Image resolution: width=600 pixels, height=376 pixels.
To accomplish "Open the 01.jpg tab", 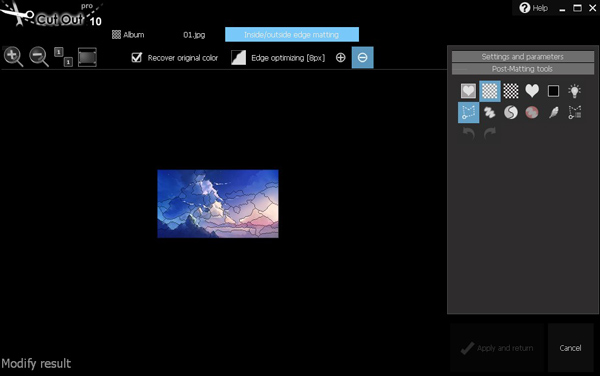I will [x=194, y=35].
